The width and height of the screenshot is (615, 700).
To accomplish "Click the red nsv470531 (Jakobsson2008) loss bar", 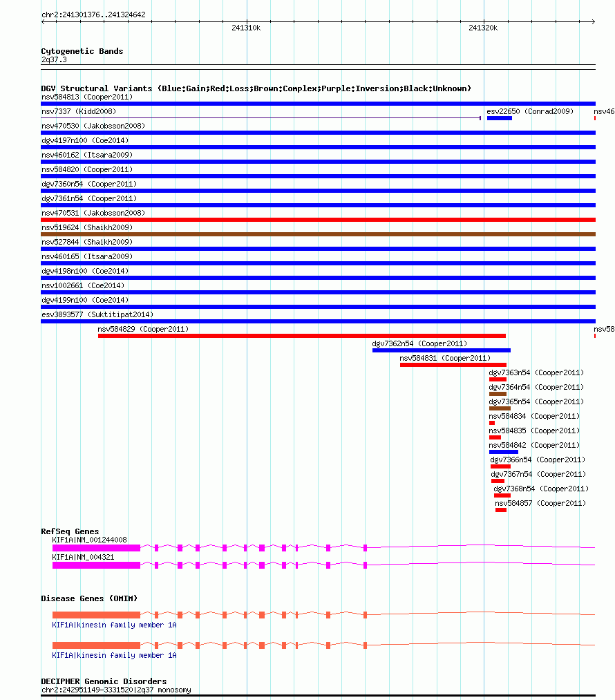I will tap(319, 220).
